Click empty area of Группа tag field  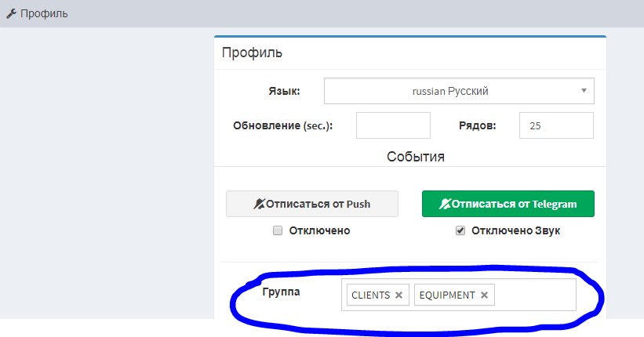pyautogui.click(x=535, y=295)
